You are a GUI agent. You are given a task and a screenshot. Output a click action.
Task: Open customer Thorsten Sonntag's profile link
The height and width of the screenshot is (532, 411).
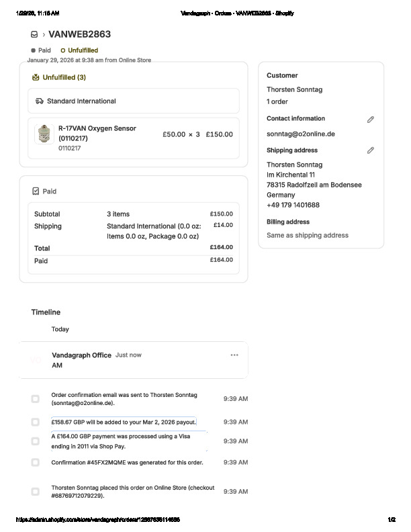coord(285,89)
